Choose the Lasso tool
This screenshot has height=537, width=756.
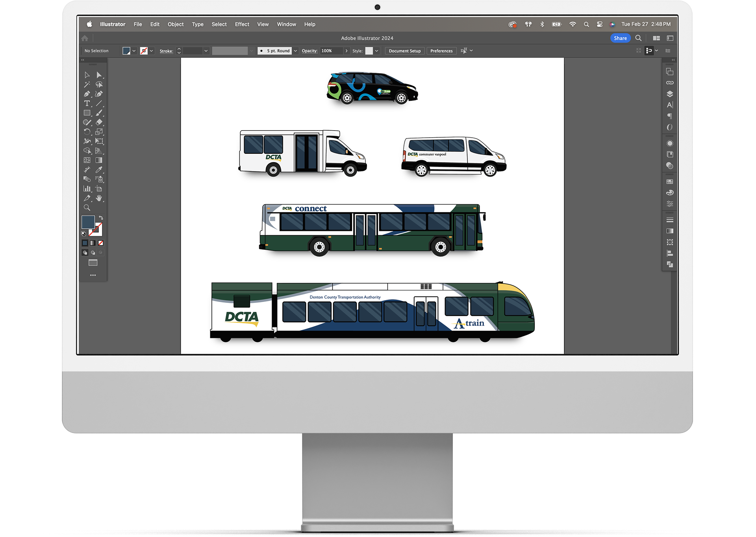click(99, 85)
